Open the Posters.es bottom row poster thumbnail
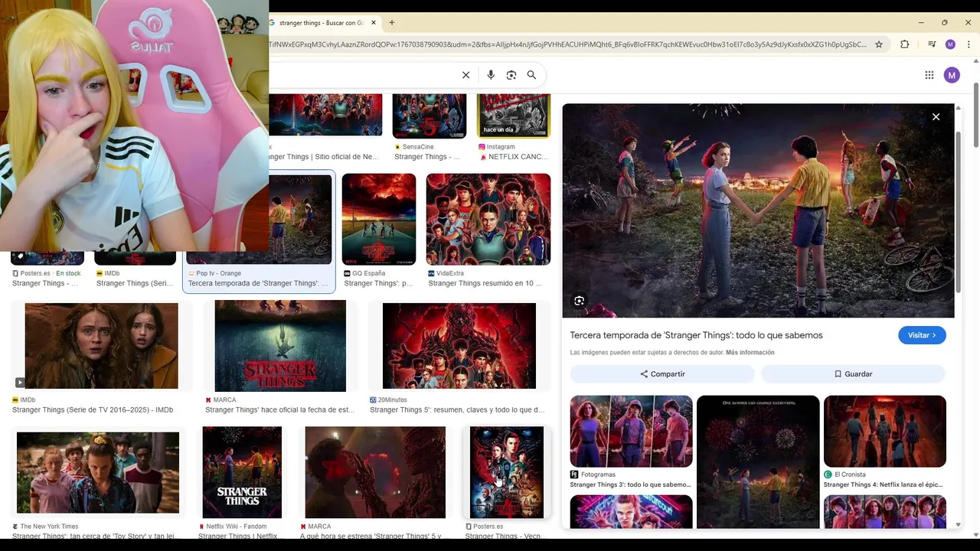The height and width of the screenshot is (551, 980). (x=507, y=472)
